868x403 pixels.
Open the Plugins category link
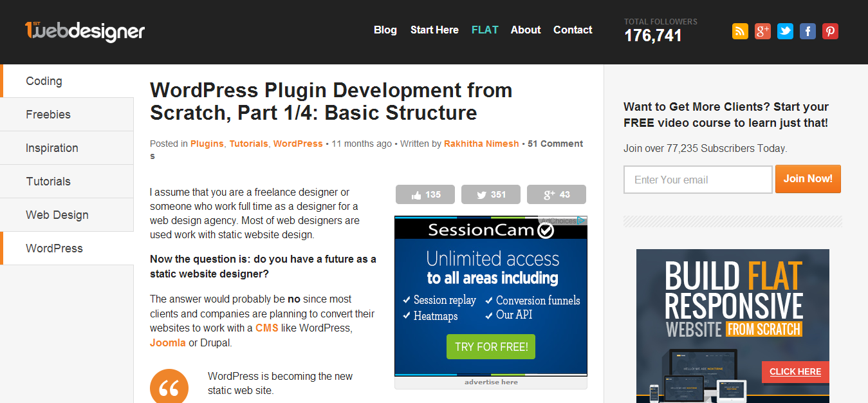pyautogui.click(x=207, y=144)
